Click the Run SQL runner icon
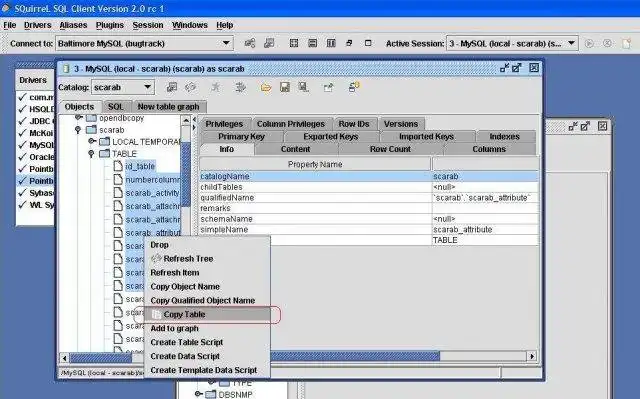Screen dimensions: 640x399 (216, 87)
